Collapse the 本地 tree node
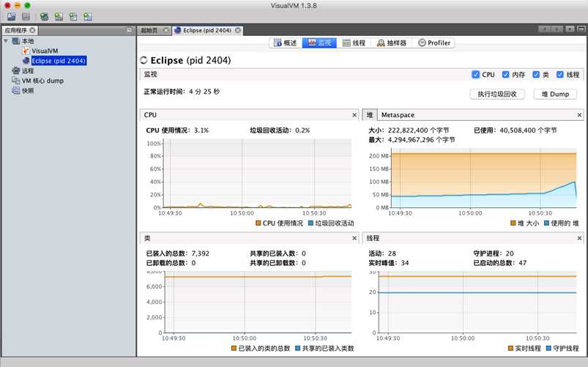This screenshot has height=367, width=588. point(6,40)
